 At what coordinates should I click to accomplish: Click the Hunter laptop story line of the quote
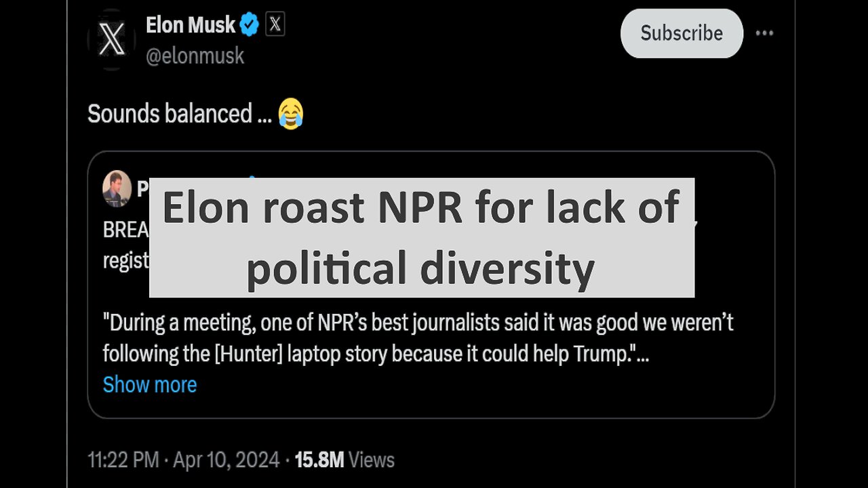click(376, 354)
